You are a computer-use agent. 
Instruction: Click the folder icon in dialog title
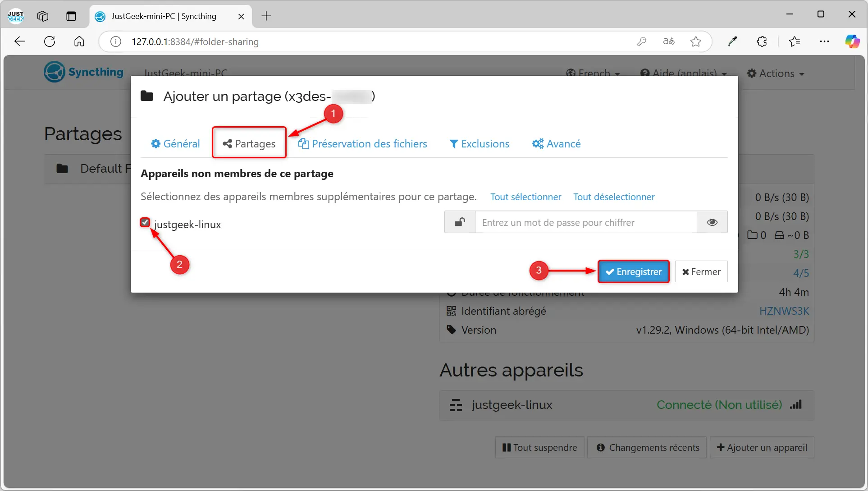(147, 96)
